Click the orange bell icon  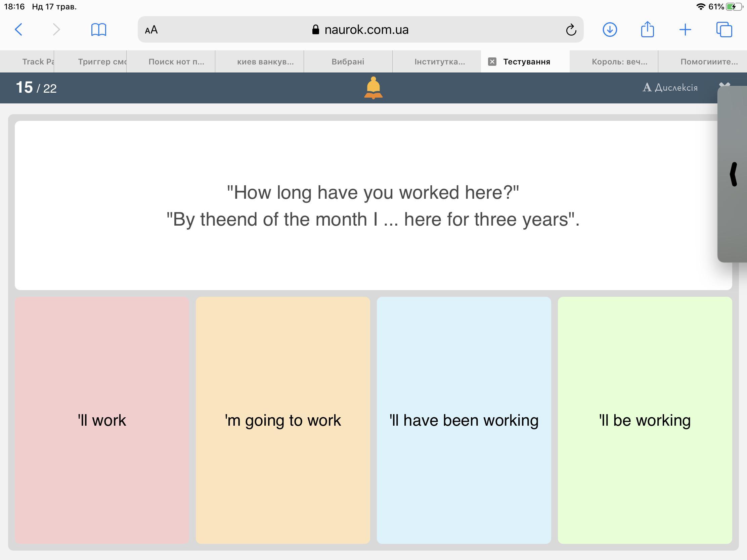click(x=373, y=88)
